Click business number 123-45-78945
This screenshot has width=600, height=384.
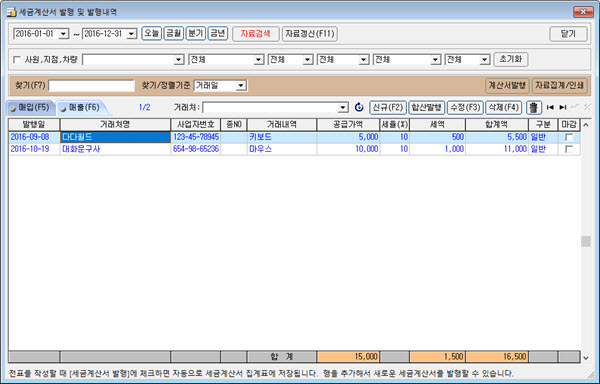coord(196,137)
